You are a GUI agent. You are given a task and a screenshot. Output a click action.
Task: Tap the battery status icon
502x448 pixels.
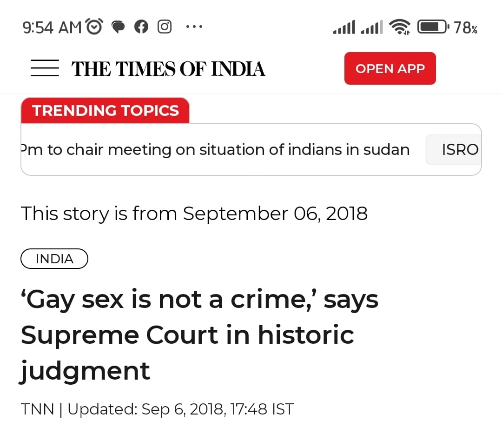point(433,27)
